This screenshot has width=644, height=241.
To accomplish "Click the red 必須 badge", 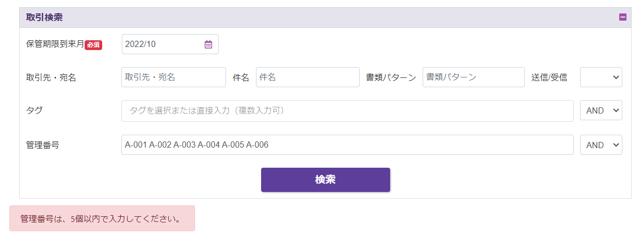I will (93, 45).
